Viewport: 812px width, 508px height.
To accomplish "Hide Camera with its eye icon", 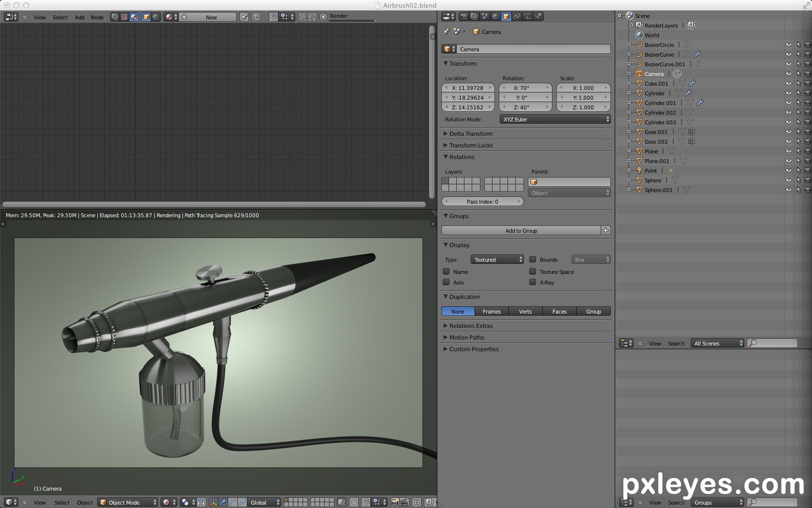I will (788, 74).
